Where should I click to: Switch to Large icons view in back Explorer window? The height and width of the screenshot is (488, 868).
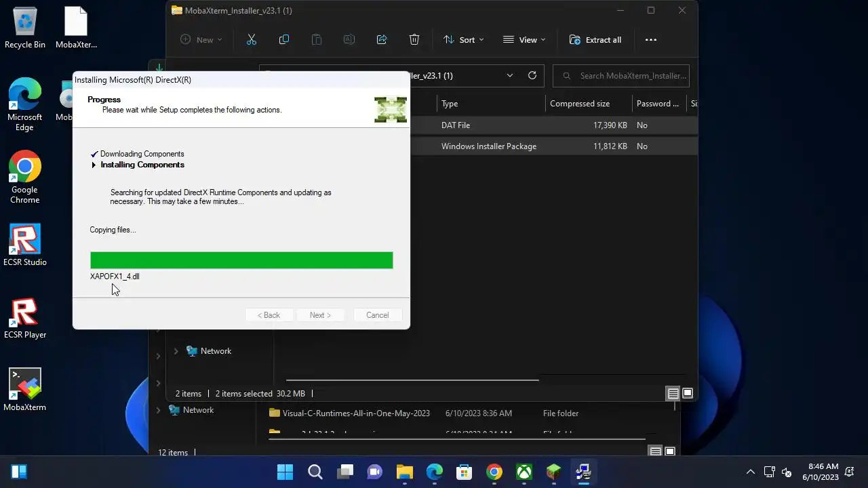[670, 452]
